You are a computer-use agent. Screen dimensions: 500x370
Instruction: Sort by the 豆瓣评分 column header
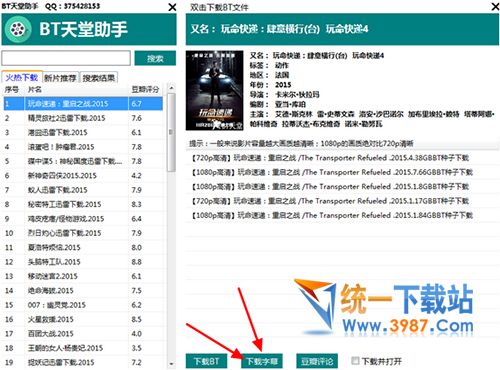click(145, 90)
